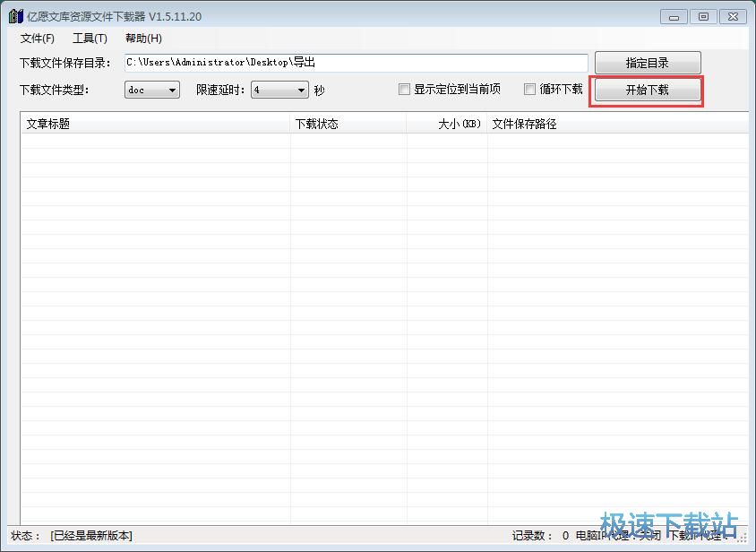Click the 大小(KB) column header
The height and width of the screenshot is (552, 756).
(x=447, y=124)
